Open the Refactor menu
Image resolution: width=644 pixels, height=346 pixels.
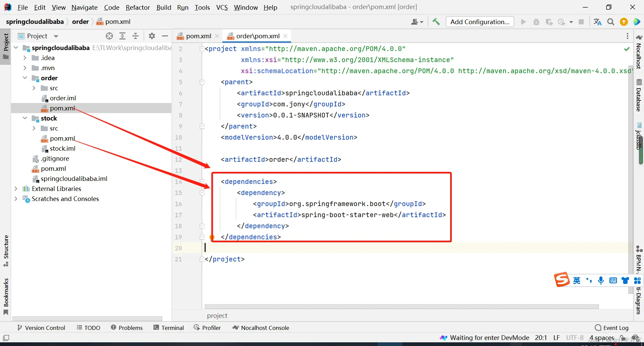138,7
